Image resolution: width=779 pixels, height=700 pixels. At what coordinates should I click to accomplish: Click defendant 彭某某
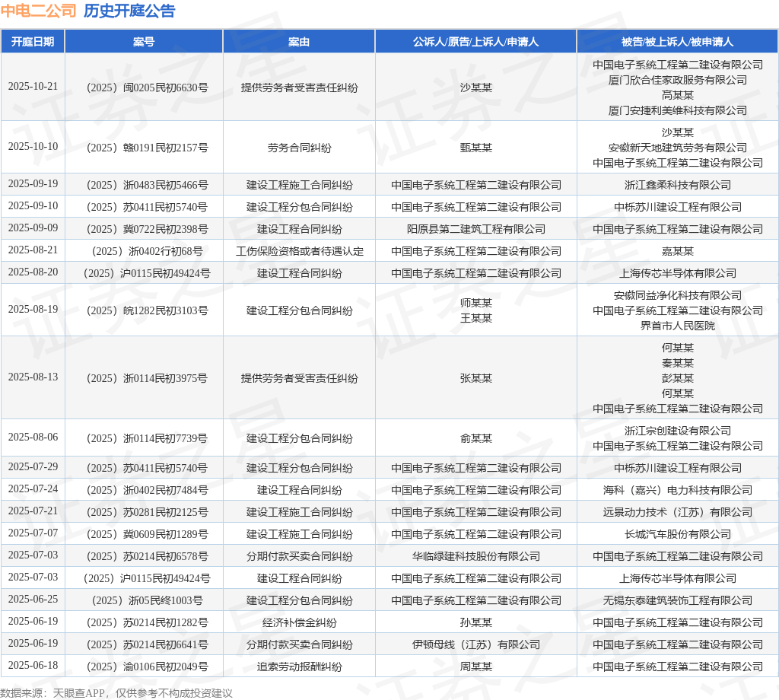(678, 378)
